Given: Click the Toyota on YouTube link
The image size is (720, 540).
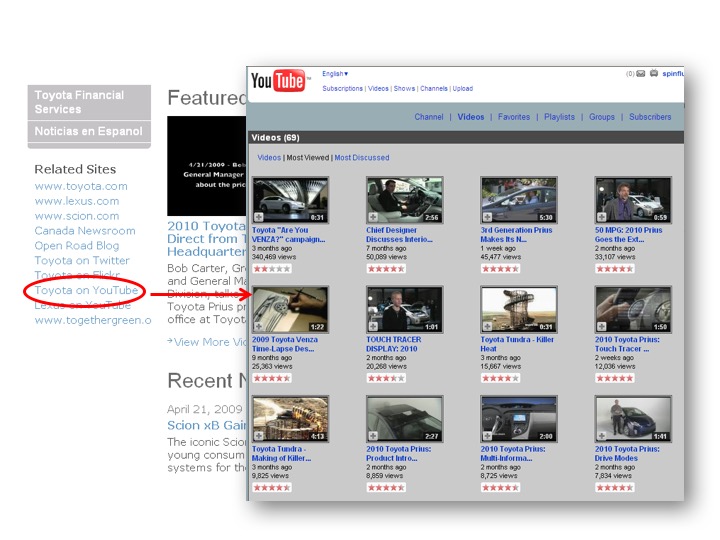Looking at the screenshot, I should click(86, 291).
